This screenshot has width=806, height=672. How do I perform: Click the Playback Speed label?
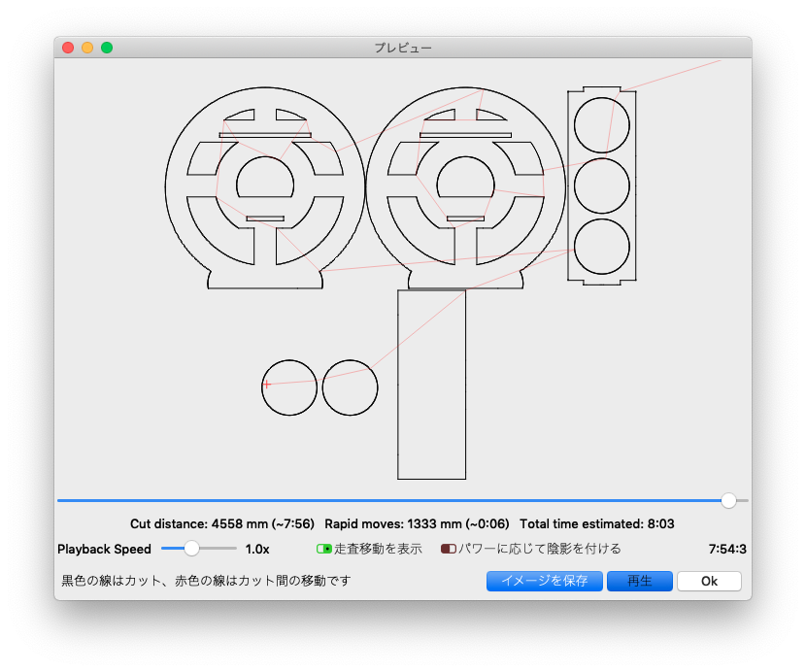click(104, 549)
